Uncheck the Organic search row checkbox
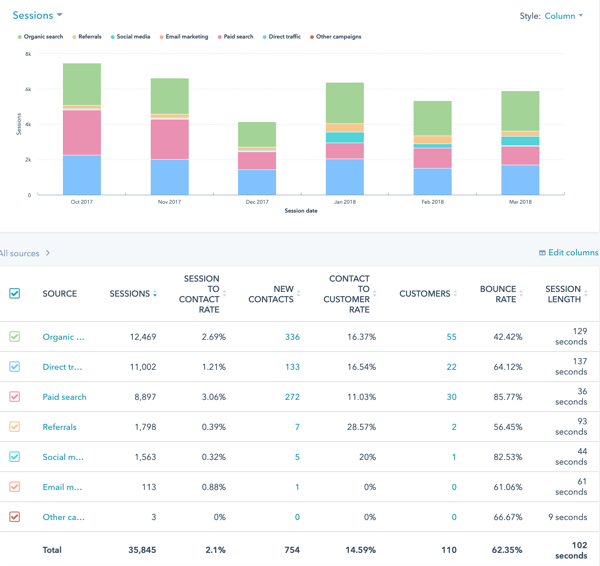Screen dimensions: 600x566 15,337
